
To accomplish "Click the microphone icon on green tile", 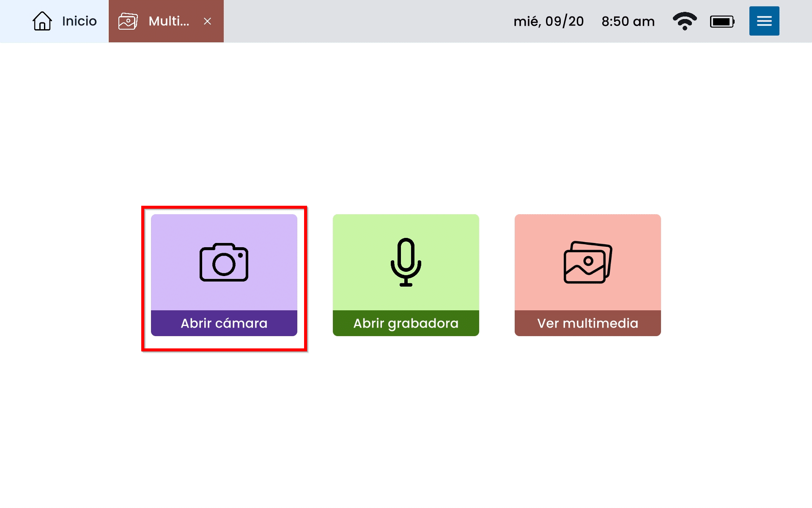I will pyautogui.click(x=406, y=262).
